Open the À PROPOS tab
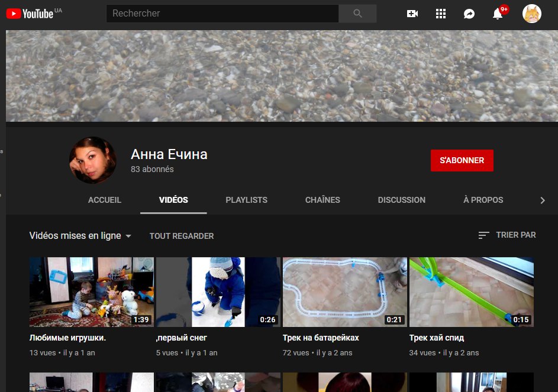Viewport: 558px width, 392px height. pyautogui.click(x=483, y=200)
